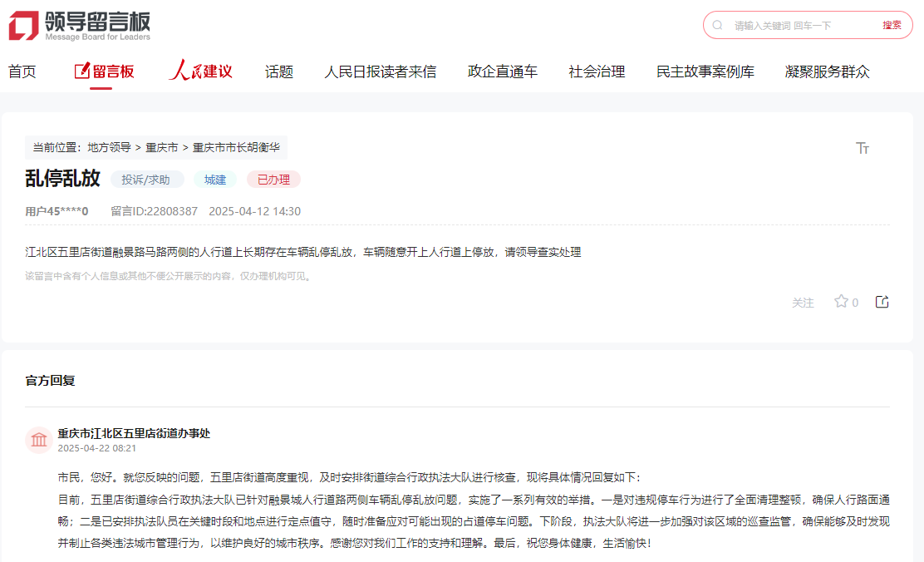The height and width of the screenshot is (562, 924).
Task: Navigate to 地方领导 via breadcrumb
Action: tap(109, 147)
